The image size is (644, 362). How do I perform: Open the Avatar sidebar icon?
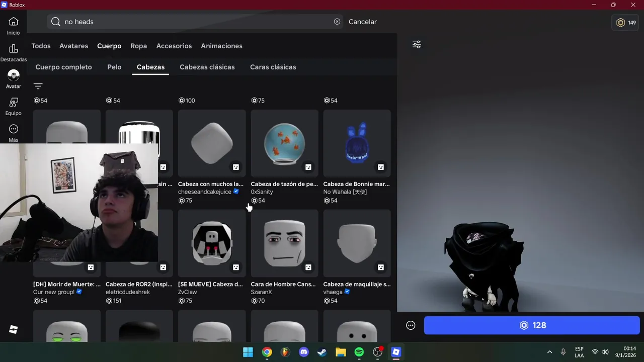coord(14,75)
